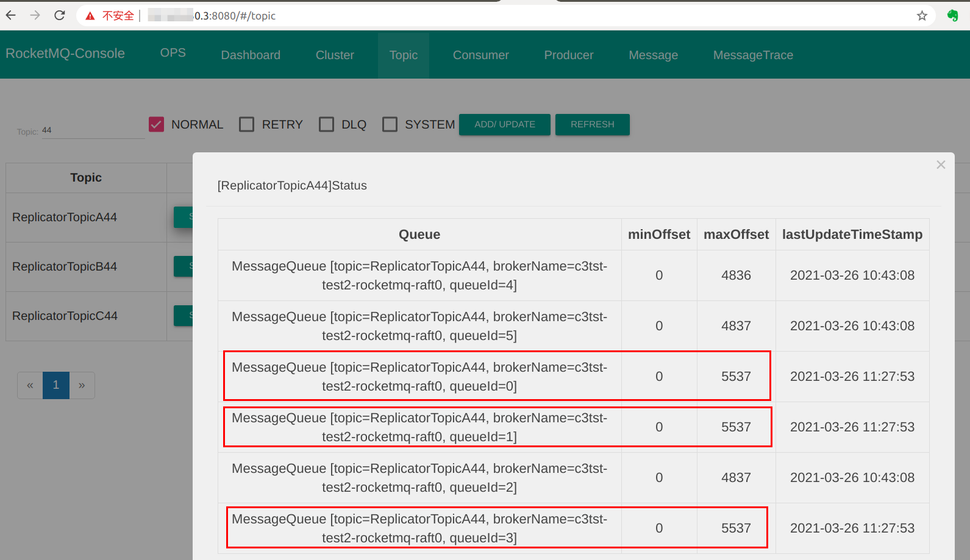Click the timestamp for queueId=5 row
The image size is (970, 560).
tap(852, 326)
